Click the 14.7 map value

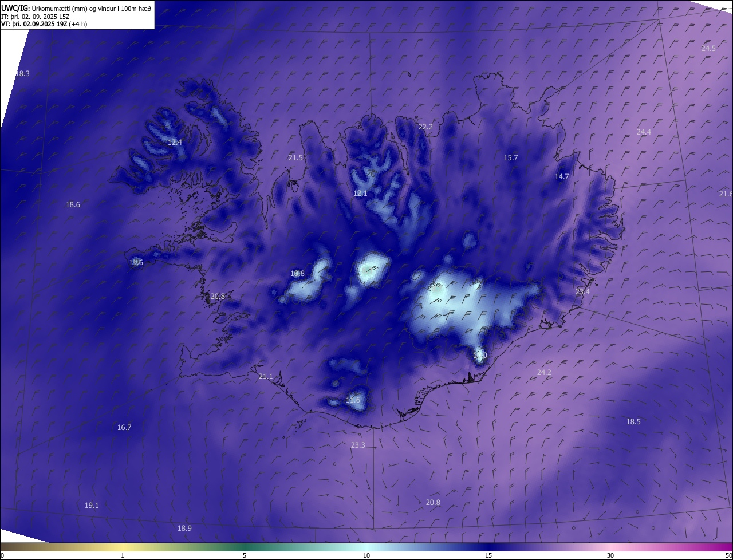tap(562, 176)
